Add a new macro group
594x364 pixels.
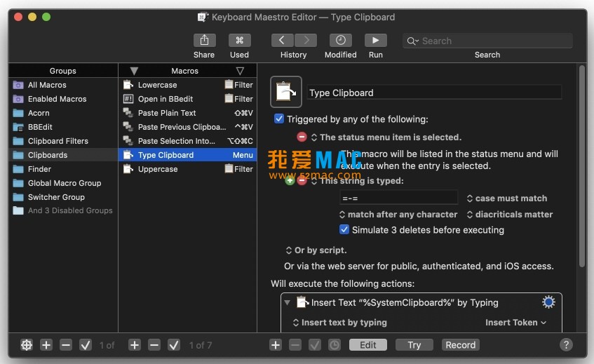click(46, 344)
